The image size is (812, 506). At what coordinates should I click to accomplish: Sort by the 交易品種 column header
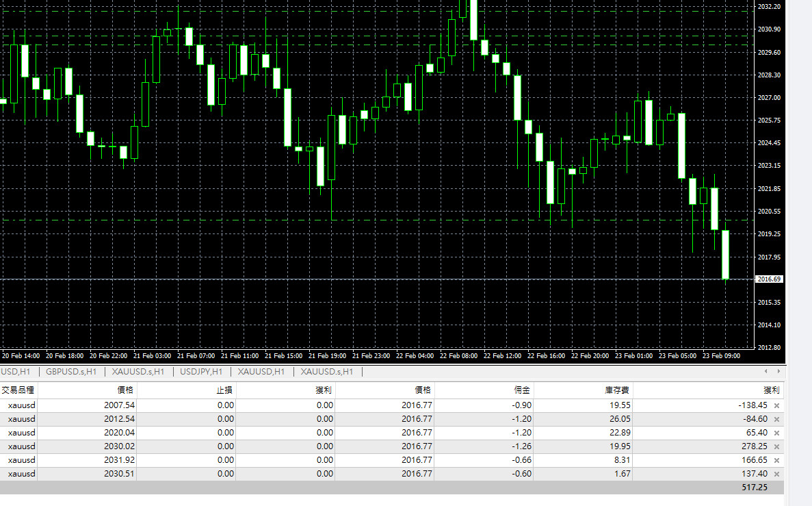[18, 390]
